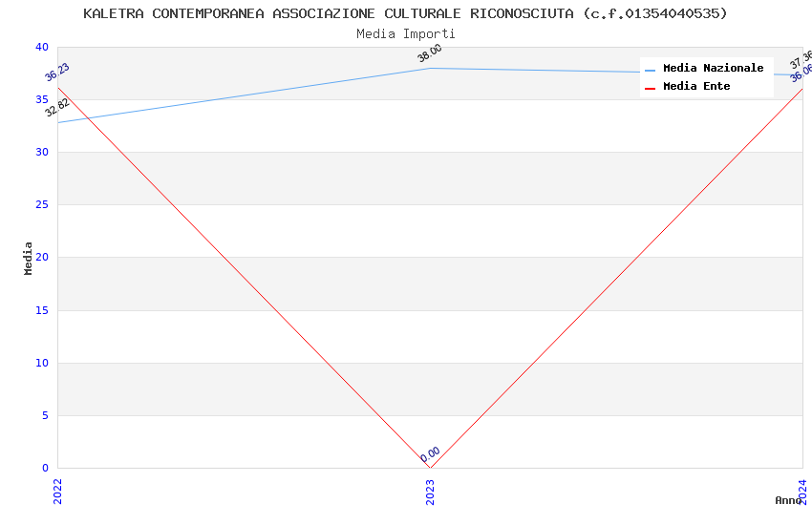Click the 30 y-axis tick label
The width and height of the screenshot is (812, 525).
(42, 152)
